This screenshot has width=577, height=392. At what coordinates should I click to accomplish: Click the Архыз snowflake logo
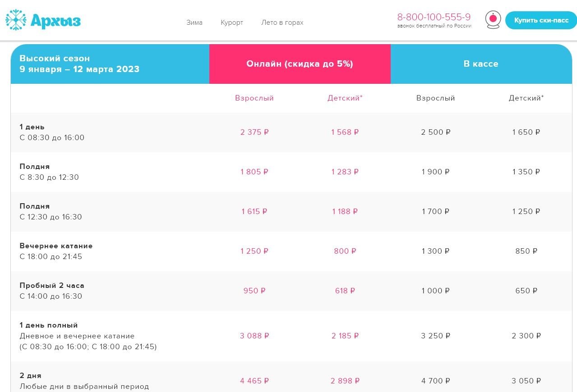pos(43,20)
